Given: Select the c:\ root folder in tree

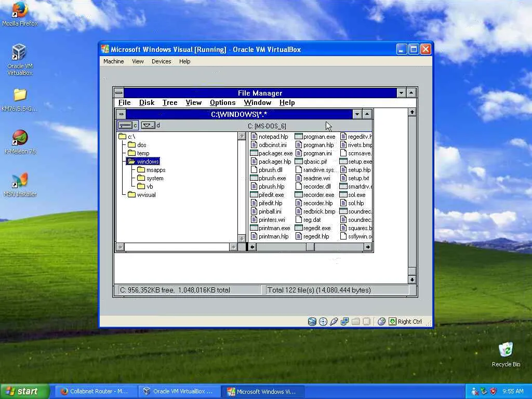Looking at the screenshot, I should coord(127,137).
